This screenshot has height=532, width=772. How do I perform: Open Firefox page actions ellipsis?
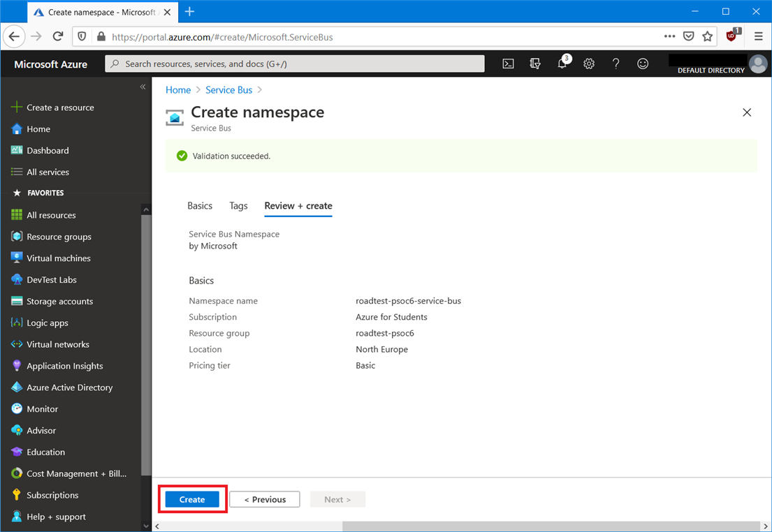pyautogui.click(x=669, y=36)
